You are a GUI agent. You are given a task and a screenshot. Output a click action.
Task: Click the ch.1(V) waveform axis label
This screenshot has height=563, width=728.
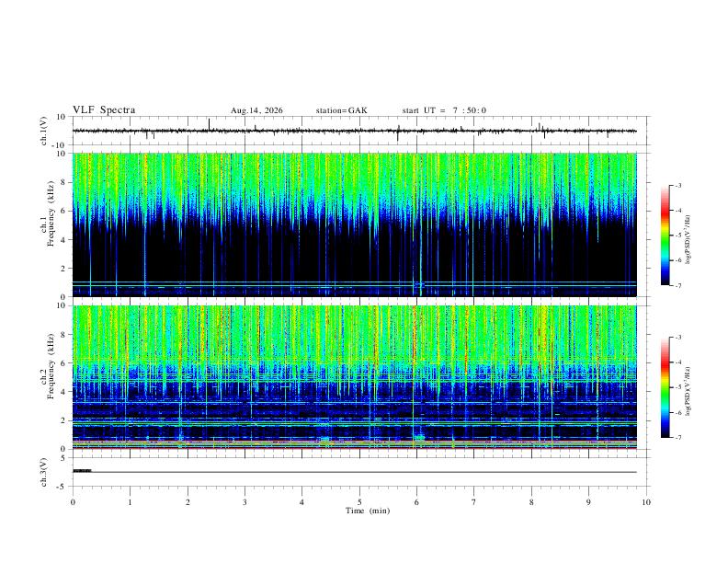(x=44, y=131)
